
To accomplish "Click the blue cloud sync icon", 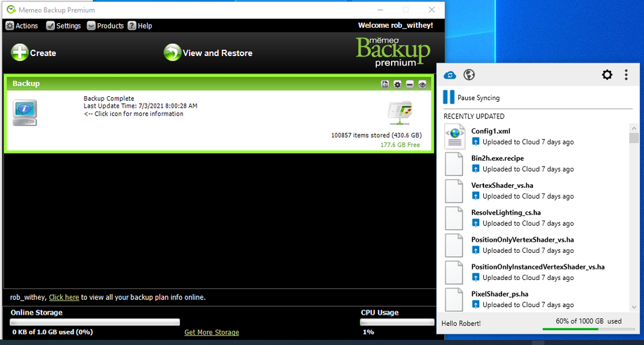I will [450, 75].
